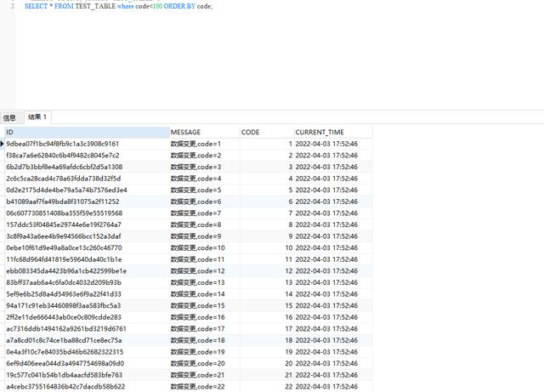Select ID cell 2ff2e11de666443ab0ce0c809cdde283
The width and height of the screenshot is (544, 392).
pos(87,317)
